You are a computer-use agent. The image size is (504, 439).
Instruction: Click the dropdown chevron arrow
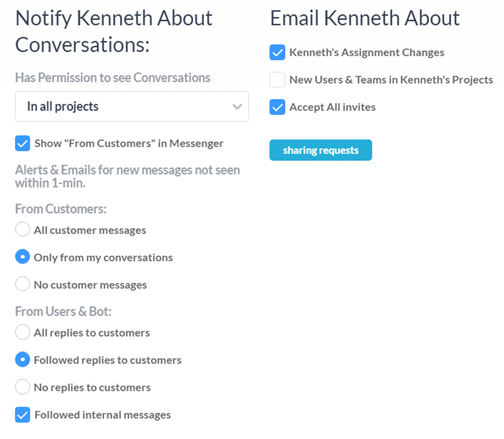pyautogui.click(x=237, y=107)
